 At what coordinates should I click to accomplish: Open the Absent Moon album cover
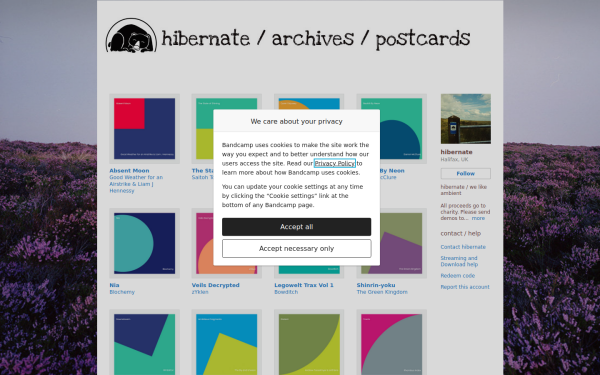point(144,129)
